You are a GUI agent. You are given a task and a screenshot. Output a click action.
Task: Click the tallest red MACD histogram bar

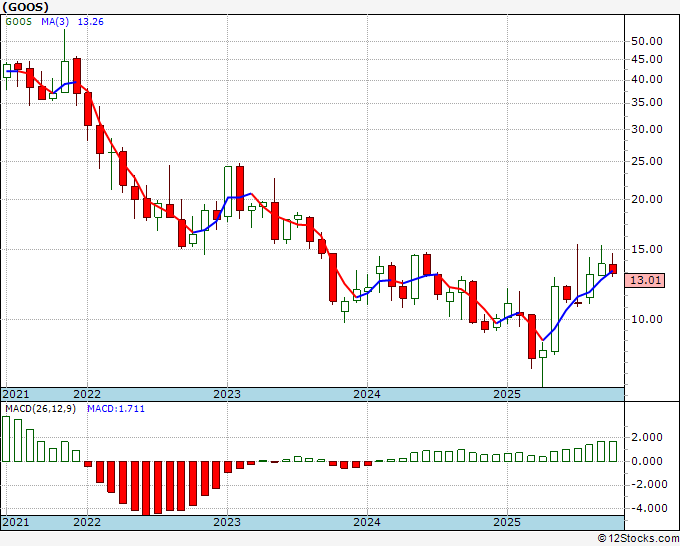point(146,488)
